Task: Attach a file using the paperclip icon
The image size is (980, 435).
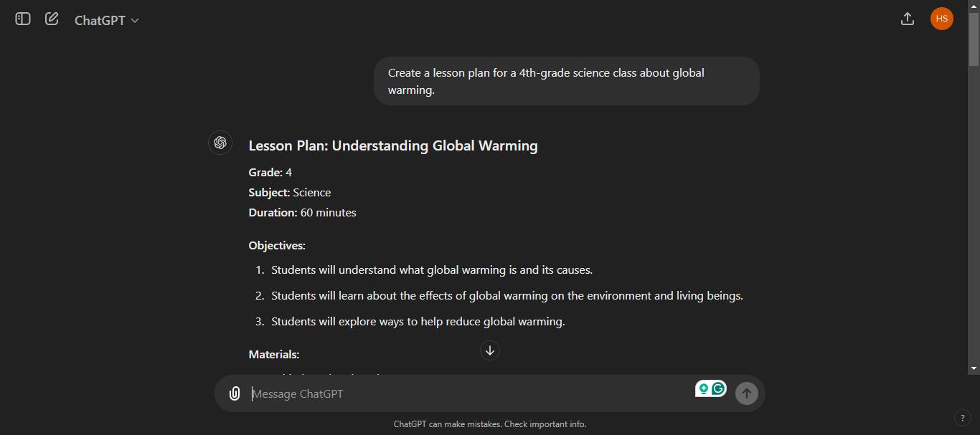Action: 235,393
